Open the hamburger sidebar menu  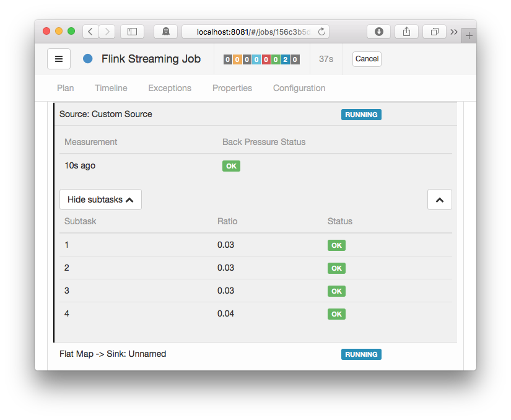pos(59,59)
